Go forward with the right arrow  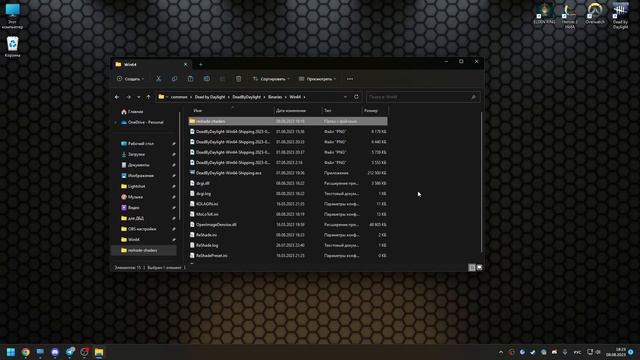[129, 97]
